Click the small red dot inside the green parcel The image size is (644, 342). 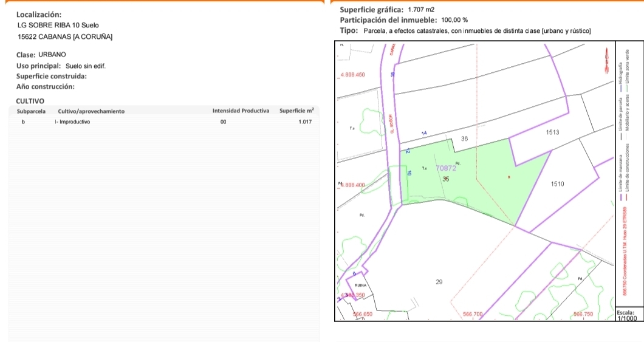click(509, 177)
